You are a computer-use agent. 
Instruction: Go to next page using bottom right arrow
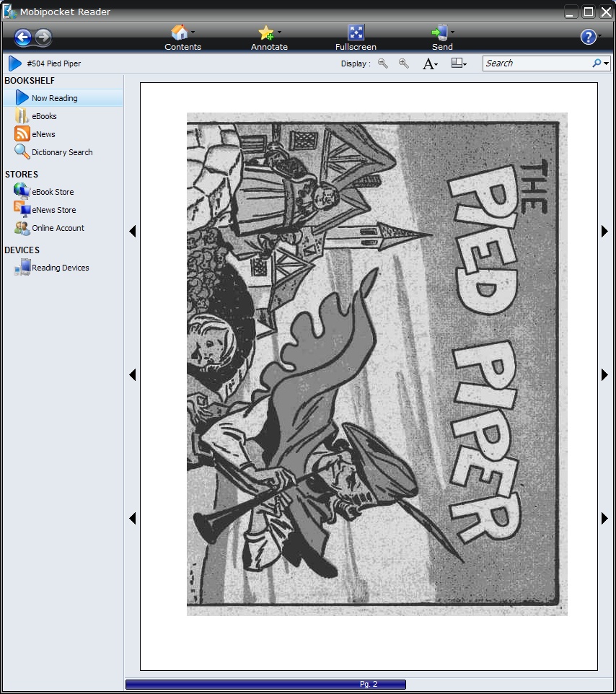point(605,518)
